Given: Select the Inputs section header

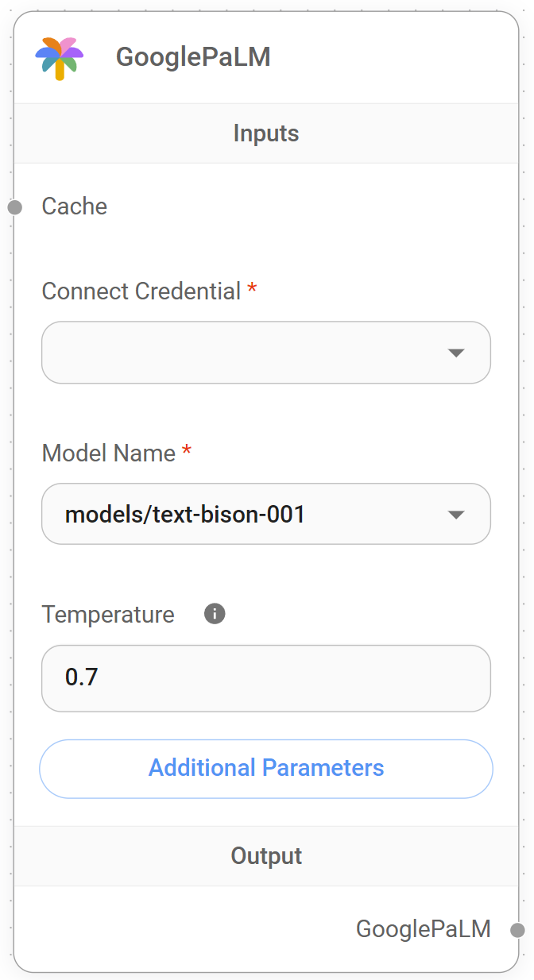Looking at the screenshot, I should [x=266, y=133].
